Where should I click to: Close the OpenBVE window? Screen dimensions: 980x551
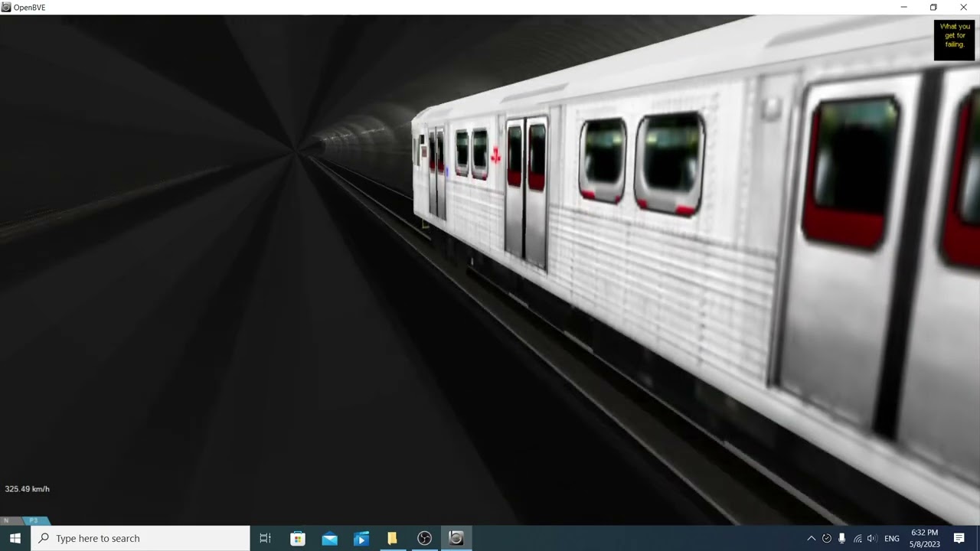coord(963,7)
